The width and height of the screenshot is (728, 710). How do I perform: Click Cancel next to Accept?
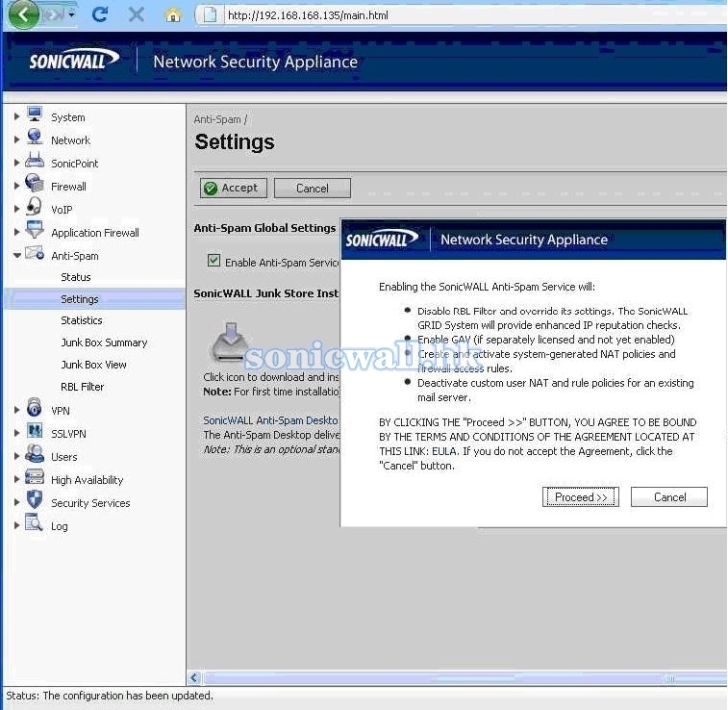[313, 188]
